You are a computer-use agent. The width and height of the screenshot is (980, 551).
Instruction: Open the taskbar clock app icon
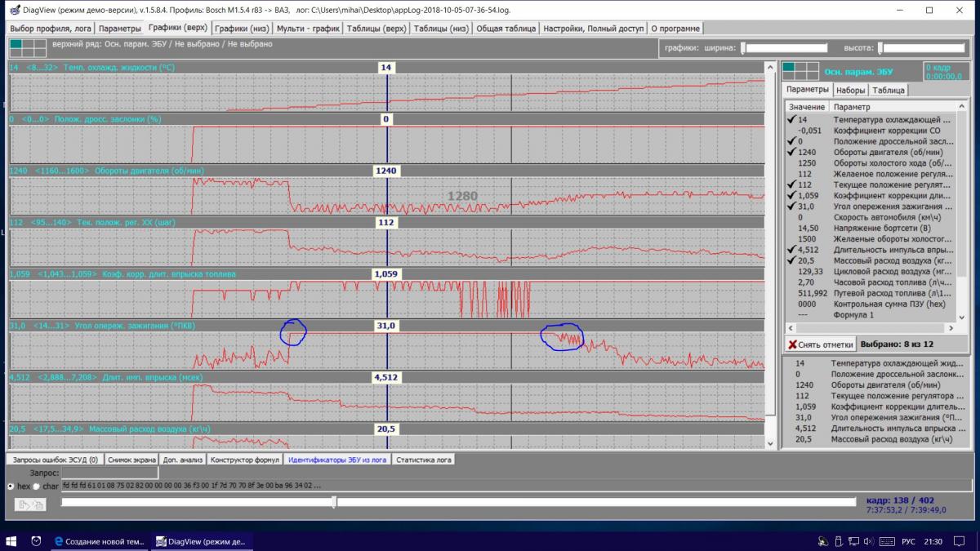pos(37,541)
